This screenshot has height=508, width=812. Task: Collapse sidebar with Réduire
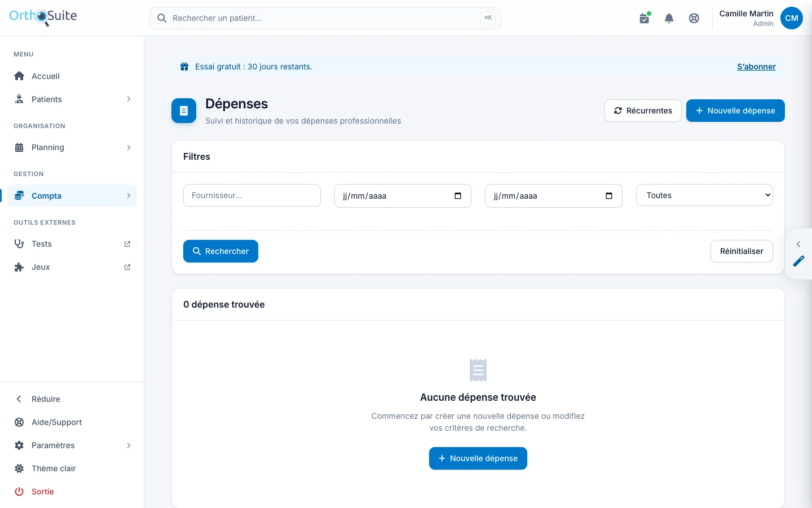(72, 399)
